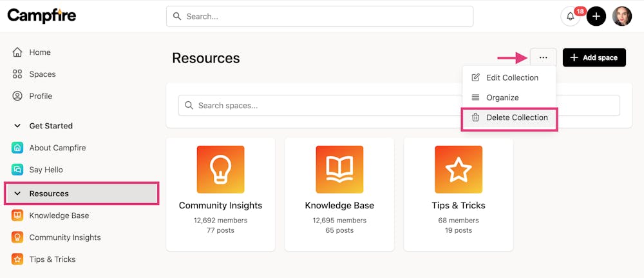Collapse the Resources section chevron

[17, 194]
